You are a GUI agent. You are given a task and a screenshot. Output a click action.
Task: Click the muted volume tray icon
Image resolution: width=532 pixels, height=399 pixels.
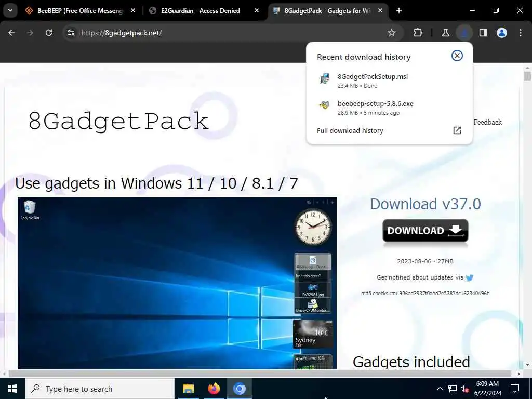[465, 389]
